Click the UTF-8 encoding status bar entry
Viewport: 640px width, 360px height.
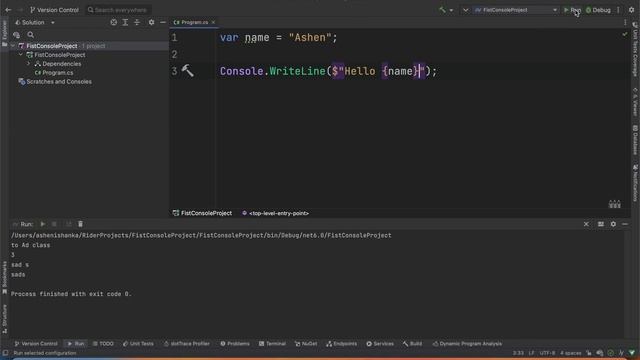coord(547,353)
